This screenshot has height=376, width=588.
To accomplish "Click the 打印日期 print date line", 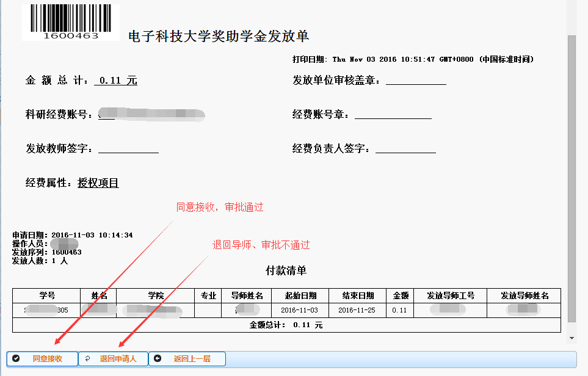I will point(413,59).
